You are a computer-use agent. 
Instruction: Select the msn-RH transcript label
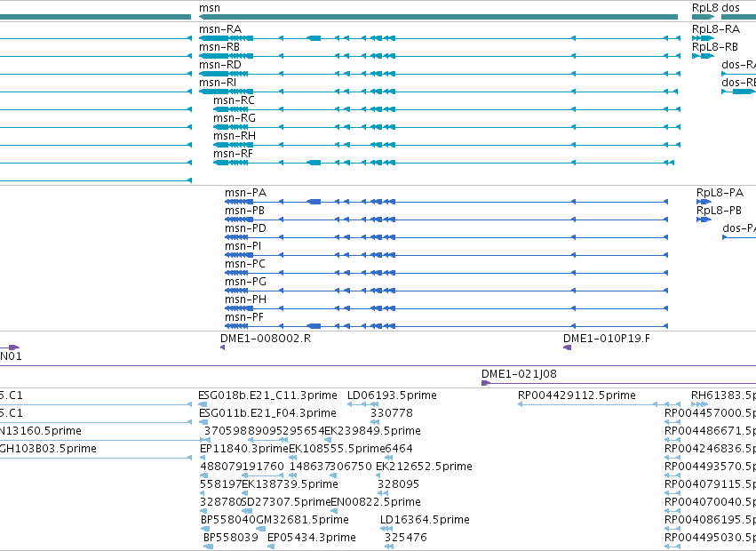pos(235,136)
